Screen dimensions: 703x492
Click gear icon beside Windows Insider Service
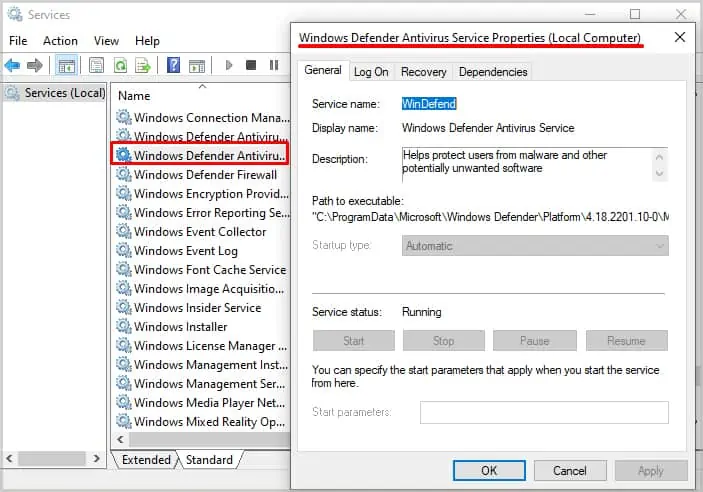(123, 307)
